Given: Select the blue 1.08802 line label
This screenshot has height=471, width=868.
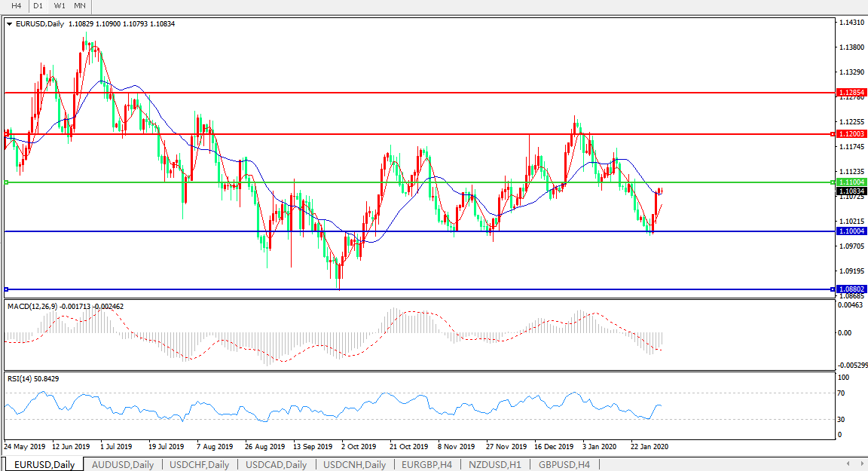Looking at the screenshot, I should [x=852, y=289].
